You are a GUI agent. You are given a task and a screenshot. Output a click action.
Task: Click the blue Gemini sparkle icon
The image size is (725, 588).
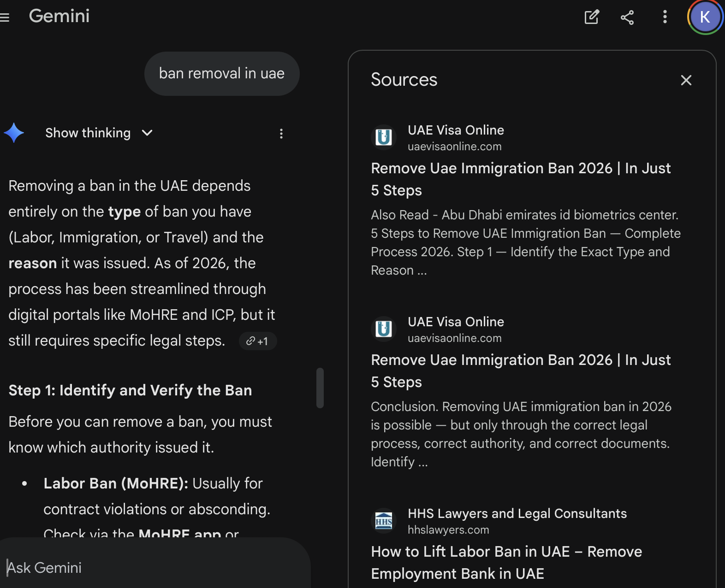[14, 133]
